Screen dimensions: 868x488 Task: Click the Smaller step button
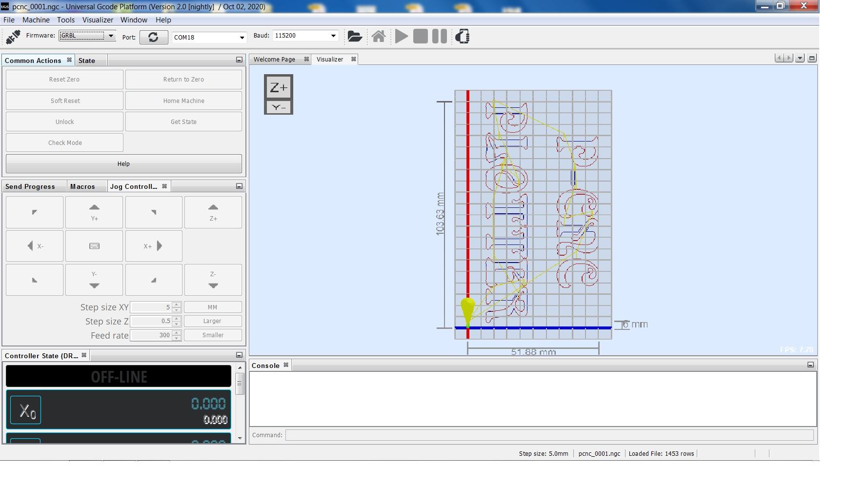(213, 335)
